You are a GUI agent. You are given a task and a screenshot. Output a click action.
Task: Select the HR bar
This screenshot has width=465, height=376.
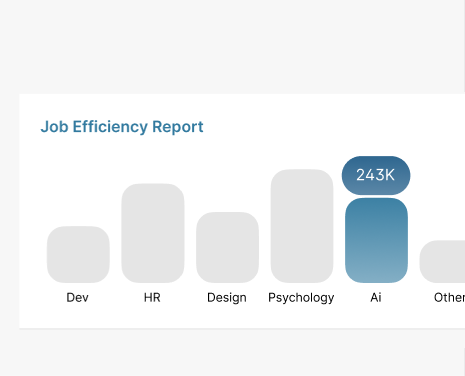pyautogui.click(x=153, y=233)
